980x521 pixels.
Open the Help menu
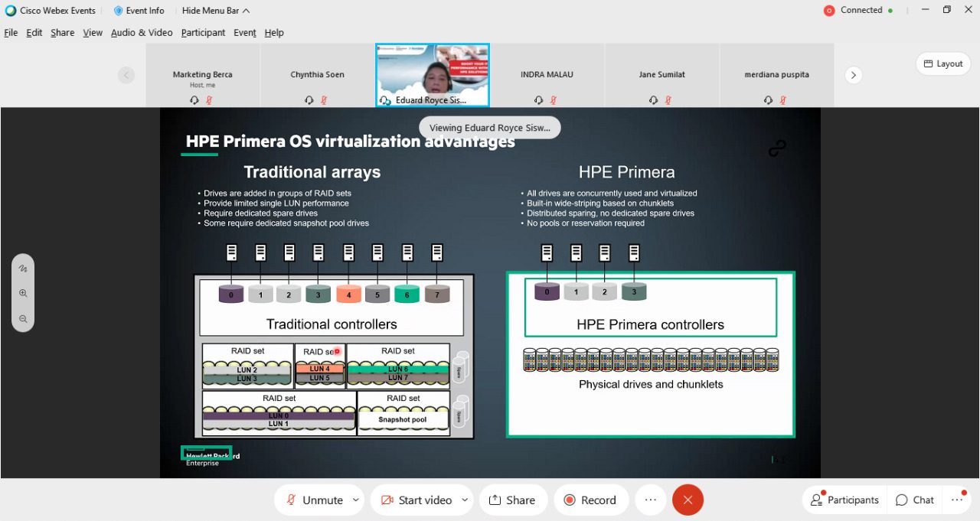tap(274, 33)
